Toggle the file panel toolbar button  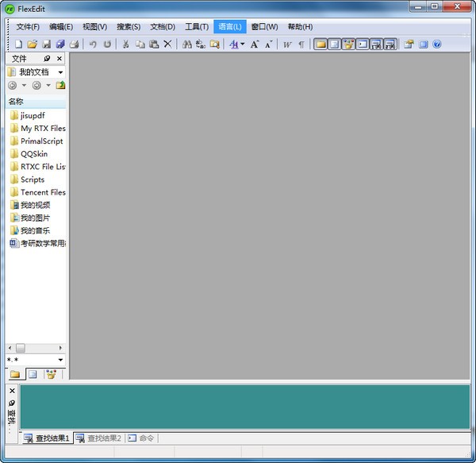coord(321,44)
